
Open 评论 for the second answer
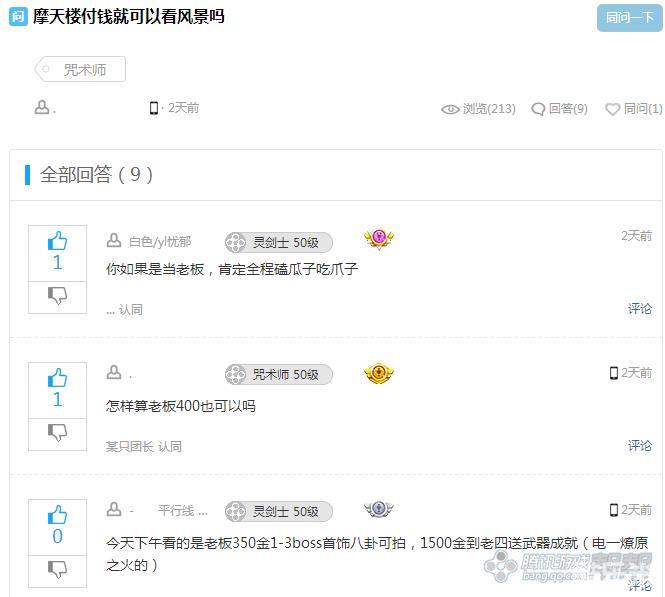(640, 445)
